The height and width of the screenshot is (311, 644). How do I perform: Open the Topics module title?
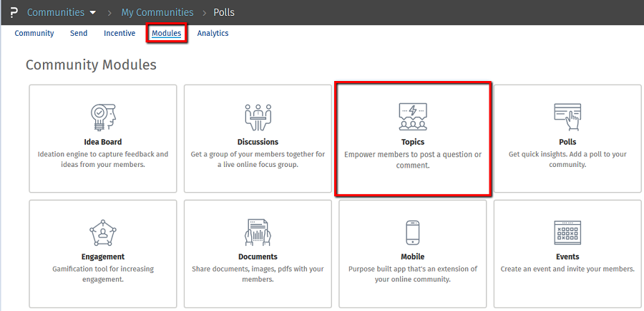click(413, 142)
